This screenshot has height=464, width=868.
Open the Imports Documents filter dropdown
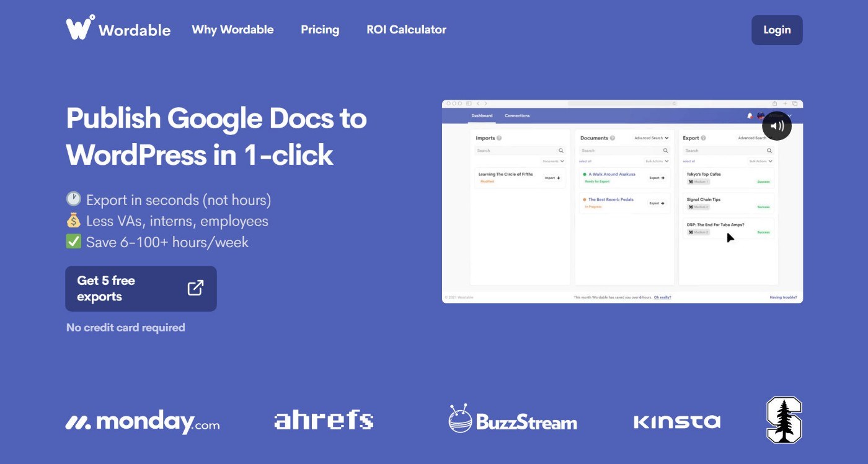click(553, 161)
